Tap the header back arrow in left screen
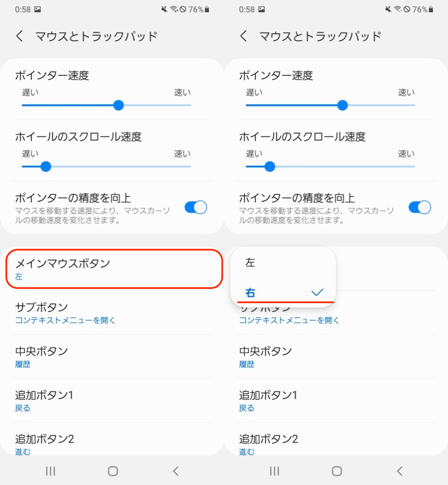Viewport: 448px width, 485px height. tap(20, 36)
